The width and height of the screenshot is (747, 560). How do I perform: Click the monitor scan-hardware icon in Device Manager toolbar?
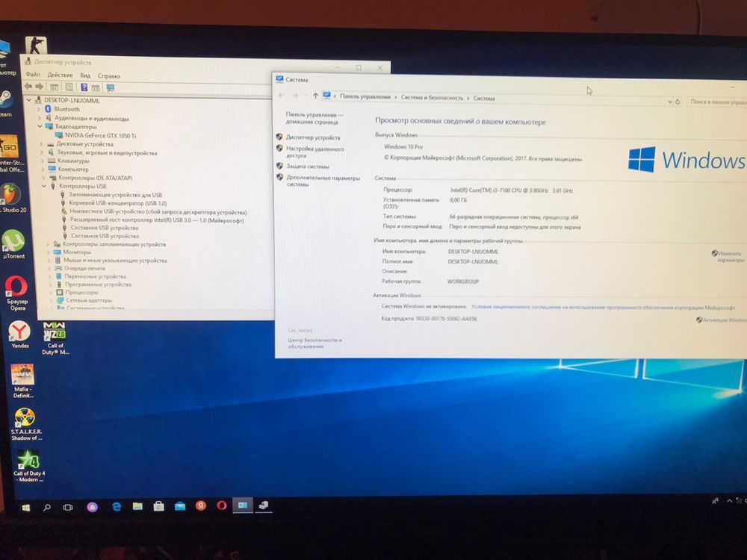click(x=111, y=88)
